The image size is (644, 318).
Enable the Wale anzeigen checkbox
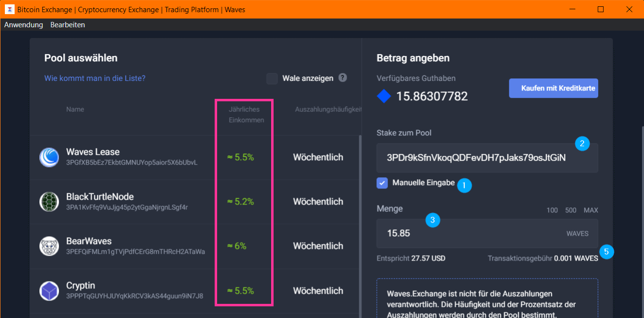coord(272,78)
